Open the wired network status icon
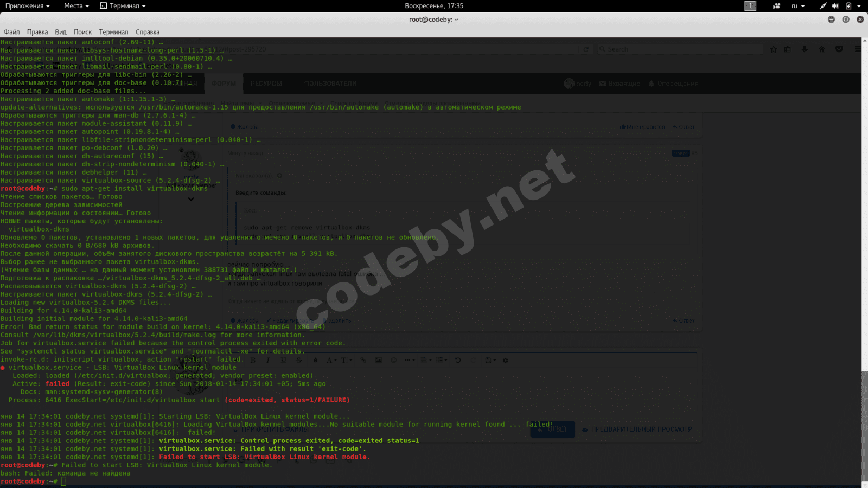The image size is (868, 488). 823,6
